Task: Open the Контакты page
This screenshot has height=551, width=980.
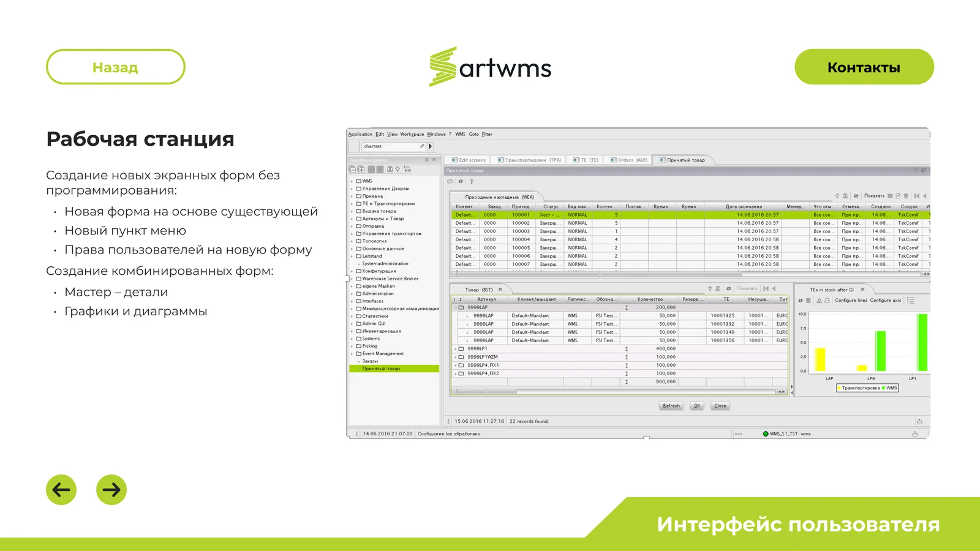Action: 864,67
